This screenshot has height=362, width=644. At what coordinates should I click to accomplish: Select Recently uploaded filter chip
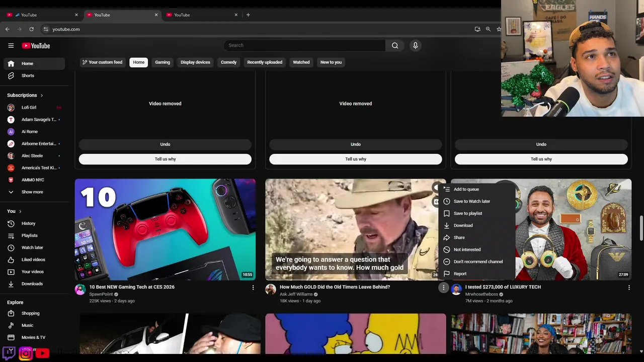tap(265, 62)
